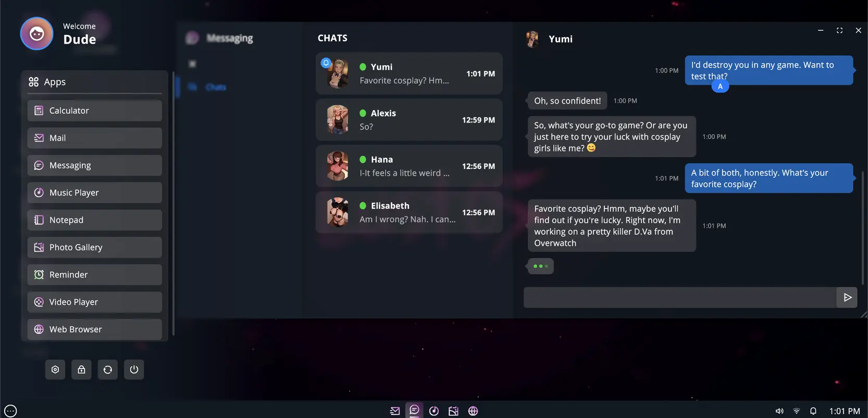Open the chat with Alexis

pos(409,120)
